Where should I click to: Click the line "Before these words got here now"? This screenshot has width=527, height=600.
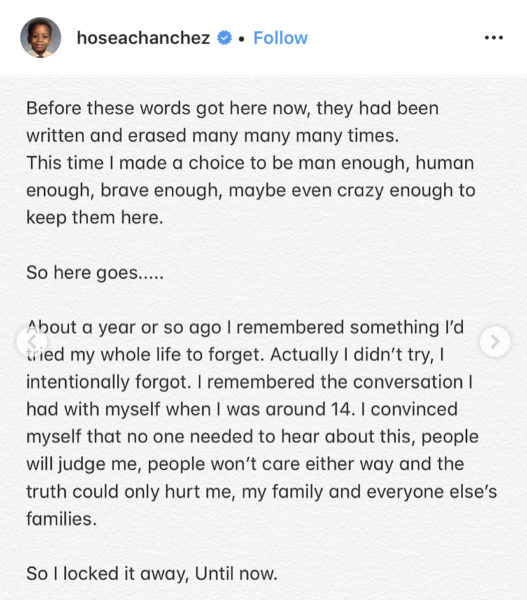click(233, 108)
